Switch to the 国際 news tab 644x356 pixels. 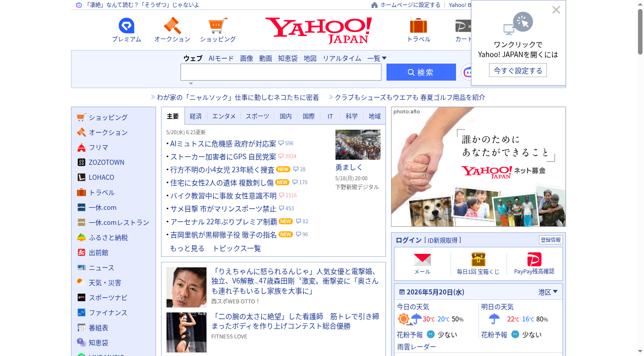tap(309, 116)
